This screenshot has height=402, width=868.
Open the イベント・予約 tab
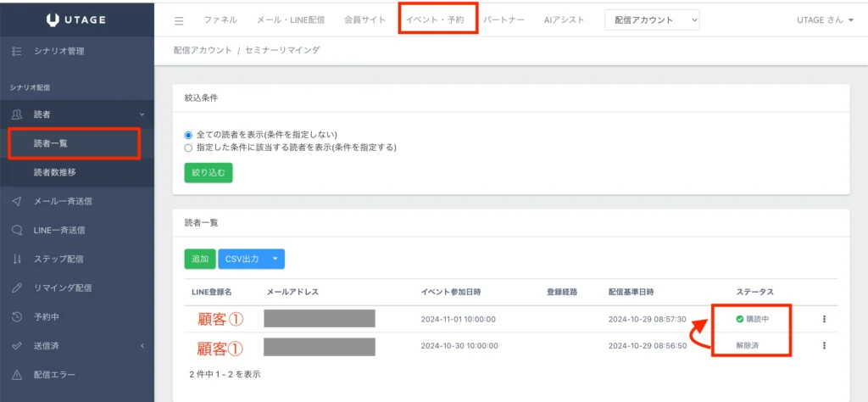pyautogui.click(x=435, y=20)
